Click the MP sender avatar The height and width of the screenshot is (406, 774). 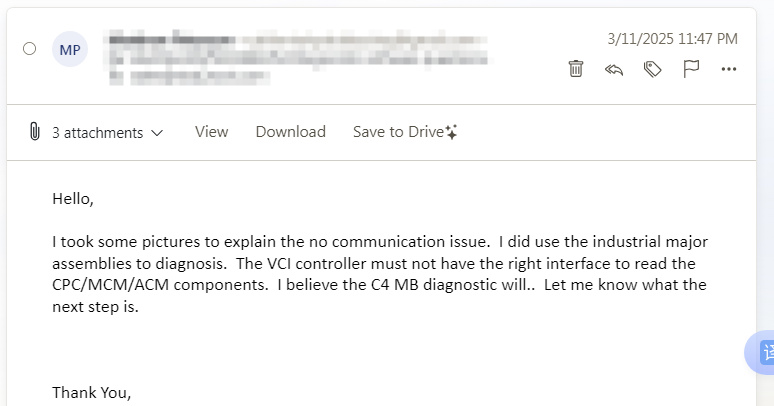[70, 49]
